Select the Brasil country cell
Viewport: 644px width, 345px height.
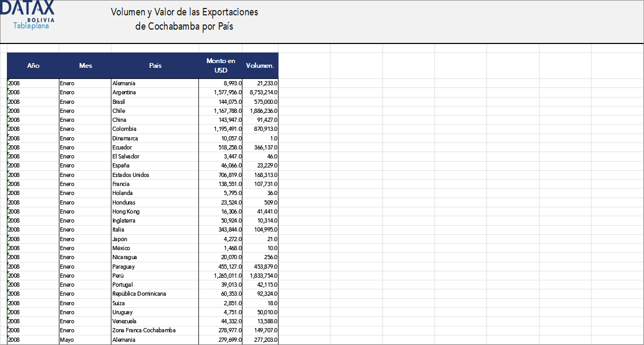(x=155, y=101)
